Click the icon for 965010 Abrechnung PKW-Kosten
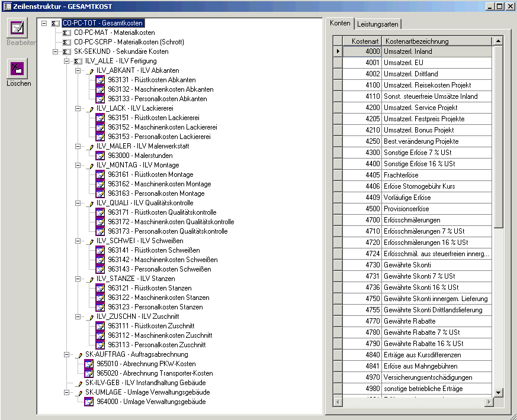 pos(89,364)
